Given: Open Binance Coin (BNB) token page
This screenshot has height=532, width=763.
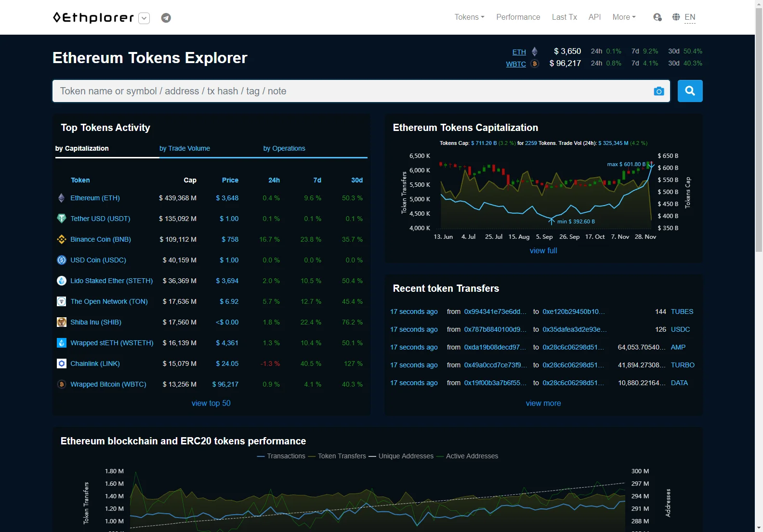Looking at the screenshot, I should [x=101, y=239].
